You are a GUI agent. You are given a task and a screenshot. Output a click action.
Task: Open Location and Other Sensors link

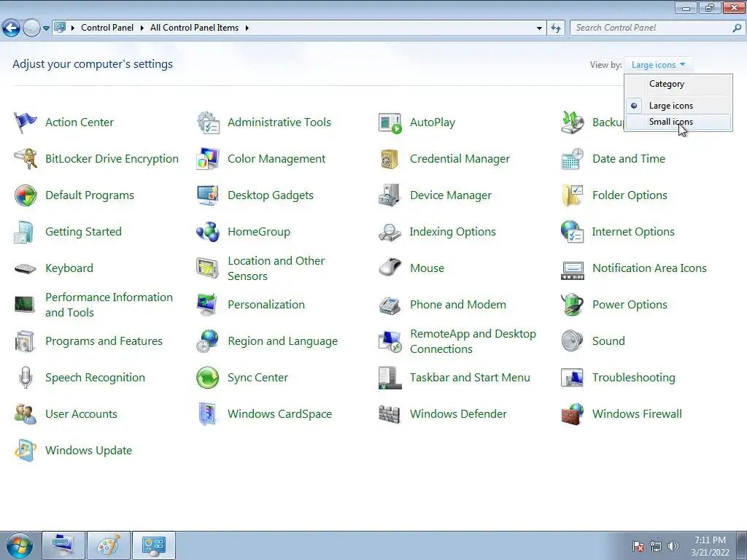276,268
